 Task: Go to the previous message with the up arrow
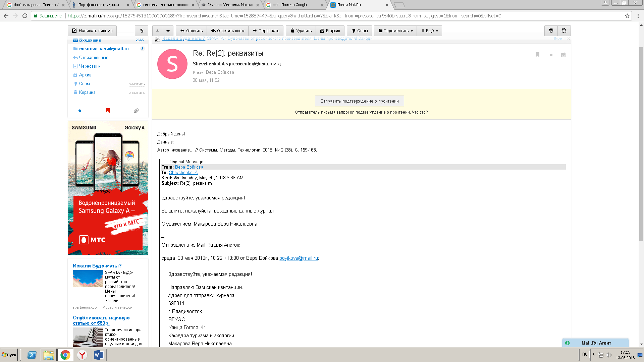point(158,31)
